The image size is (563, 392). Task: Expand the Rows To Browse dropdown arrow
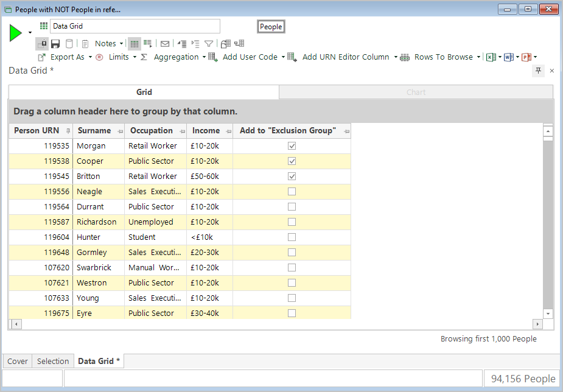[478, 57]
